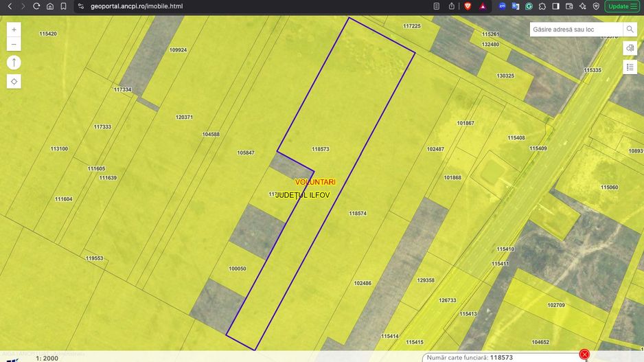Bookmark this page
This screenshot has width=644, height=362.
click(x=63, y=6)
